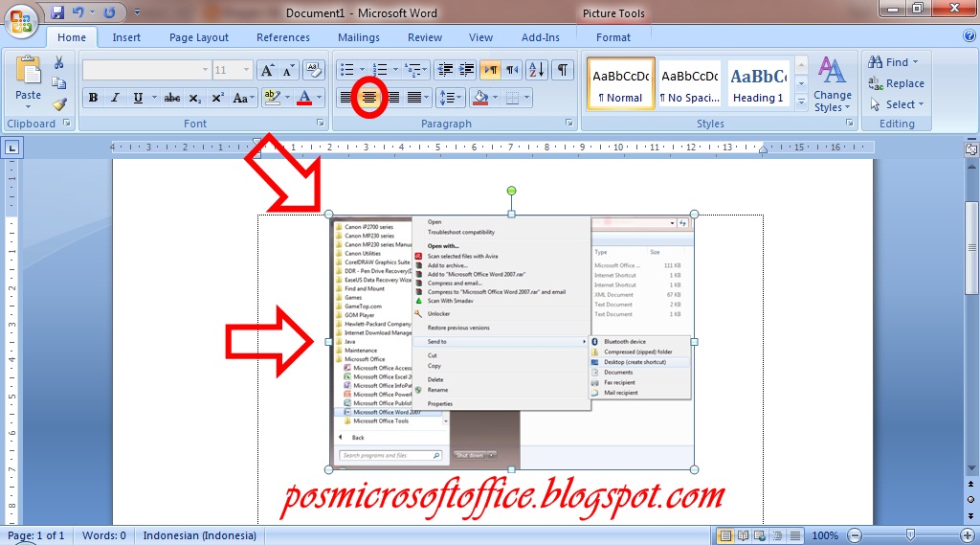Click Change Styles icon

click(x=833, y=84)
